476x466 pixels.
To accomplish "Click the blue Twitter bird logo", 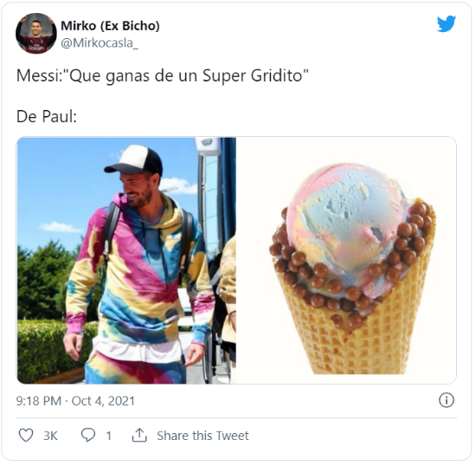I will (x=446, y=23).
